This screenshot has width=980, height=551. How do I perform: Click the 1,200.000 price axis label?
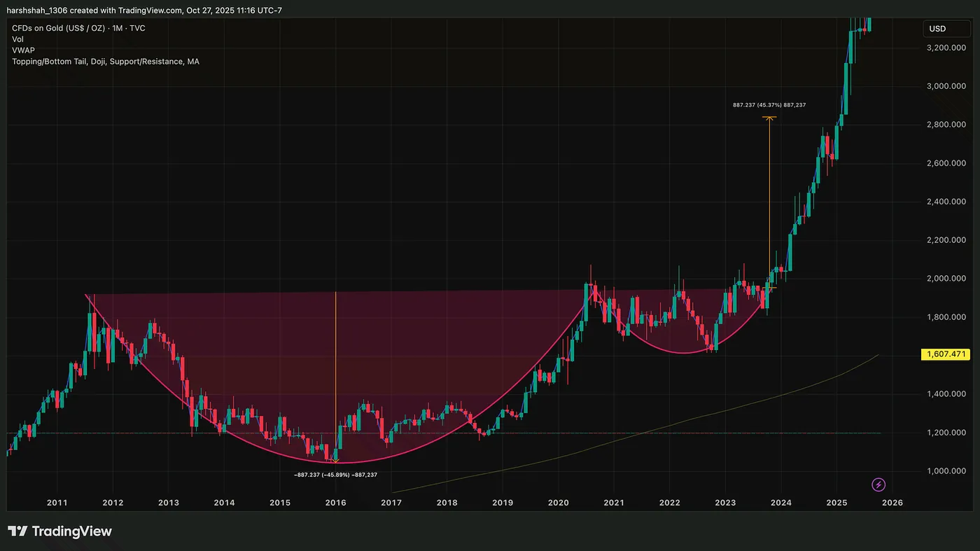click(x=946, y=433)
